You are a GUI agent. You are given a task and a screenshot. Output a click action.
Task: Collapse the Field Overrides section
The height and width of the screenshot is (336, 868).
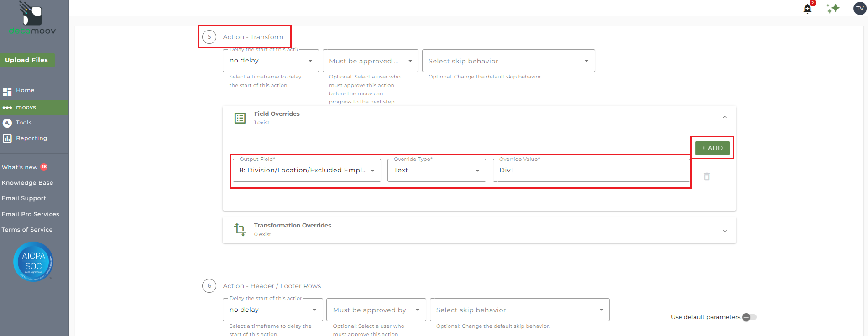coord(724,118)
